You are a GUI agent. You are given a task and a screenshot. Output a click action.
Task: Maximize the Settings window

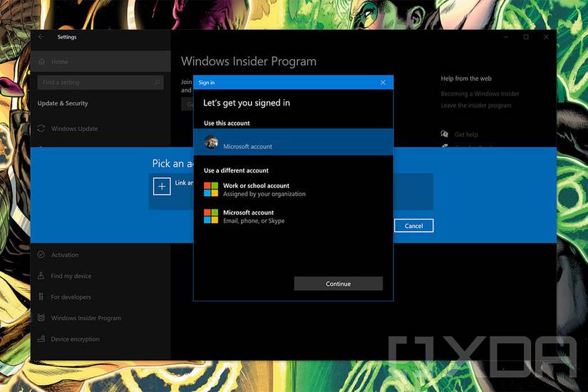coord(526,37)
